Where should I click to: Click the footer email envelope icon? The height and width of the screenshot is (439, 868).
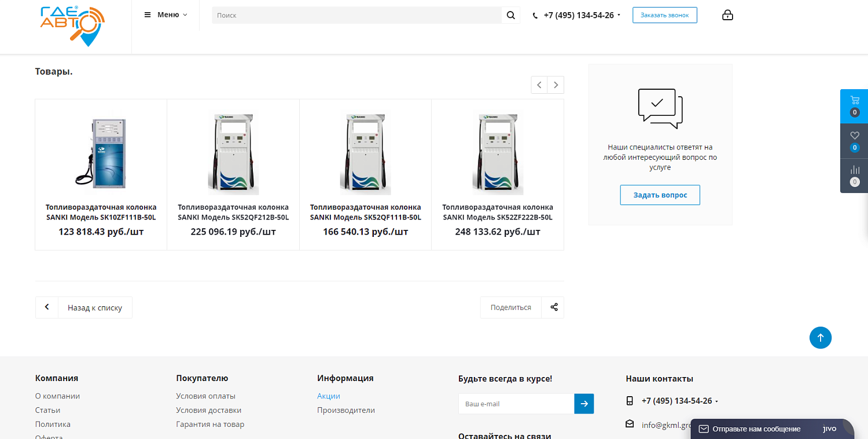click(630, 424)
